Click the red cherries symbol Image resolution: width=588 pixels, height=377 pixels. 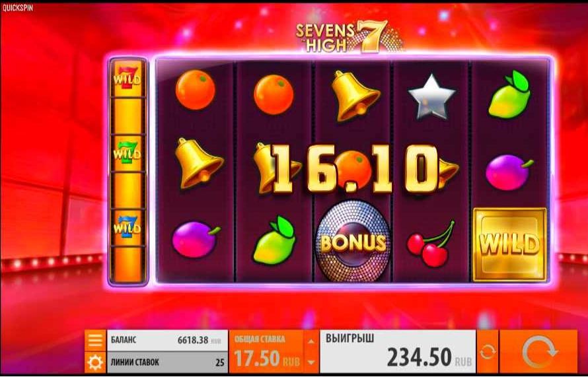pos(431,243)
